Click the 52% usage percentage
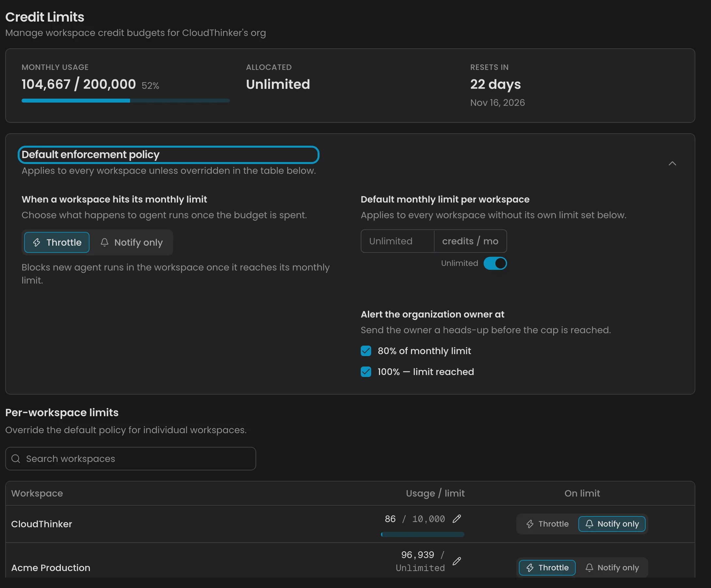711x588 pixels. point(150,86)
